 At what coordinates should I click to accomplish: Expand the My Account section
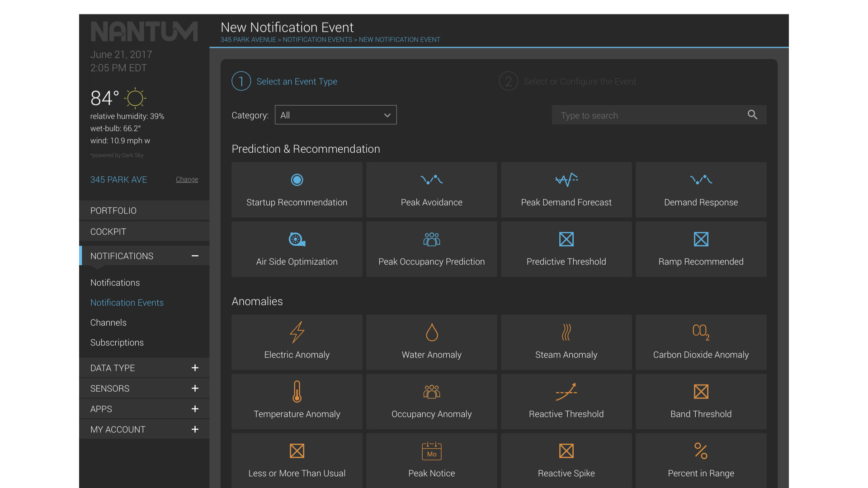195,429
